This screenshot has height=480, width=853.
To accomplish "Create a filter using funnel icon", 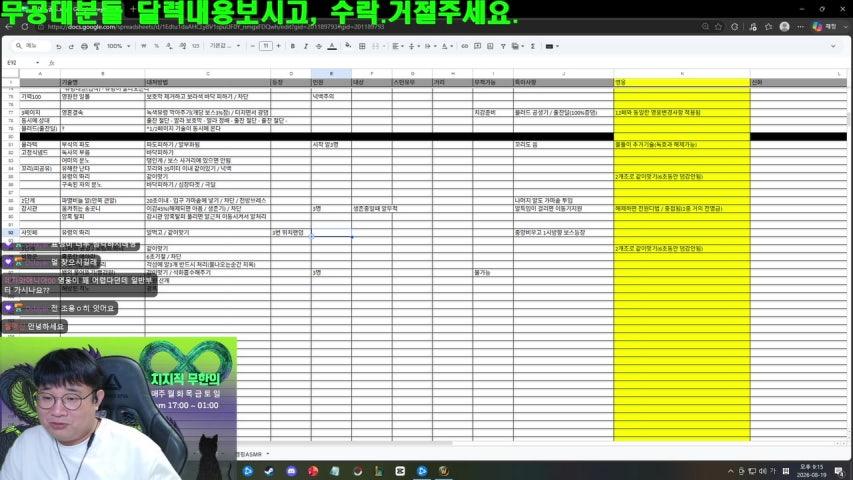I will [x=503, y=46].
